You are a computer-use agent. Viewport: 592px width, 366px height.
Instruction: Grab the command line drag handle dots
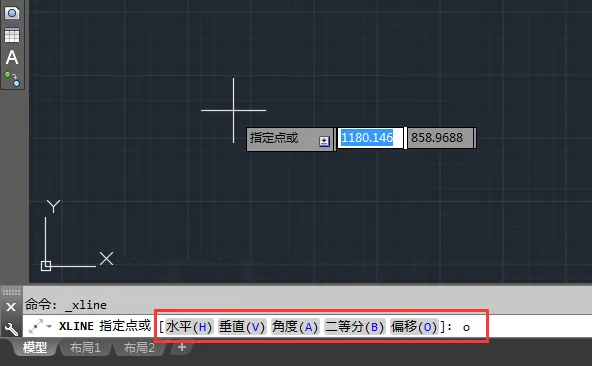[x=11, y=292]
